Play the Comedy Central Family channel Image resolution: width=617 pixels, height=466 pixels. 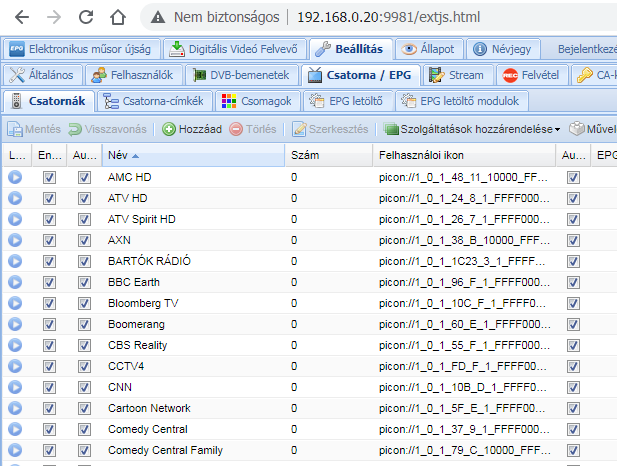15,450
